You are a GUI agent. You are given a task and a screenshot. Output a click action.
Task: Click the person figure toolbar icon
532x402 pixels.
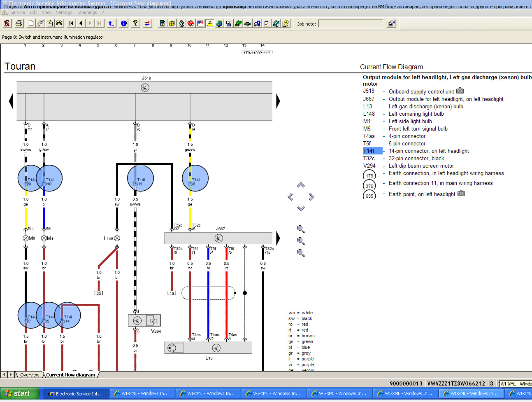[181, 23]
